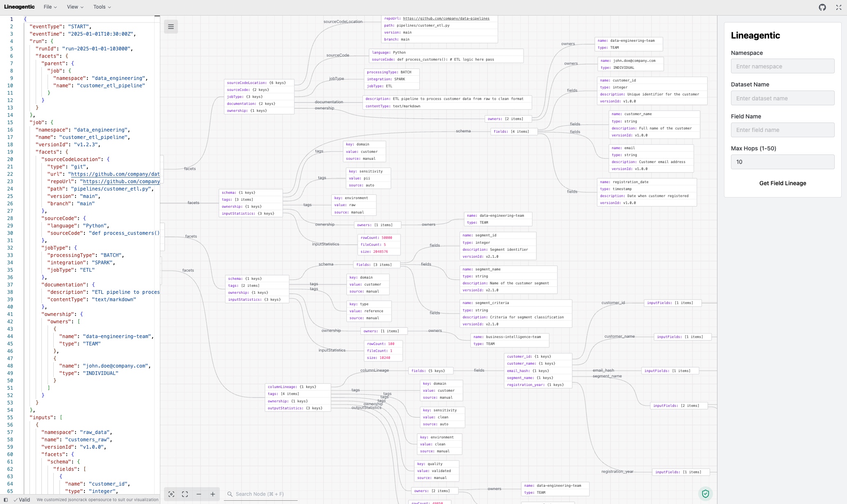Screen dimensions: 847x504
Task: Click the fit-to-screen icon in bottom toolbar
Action: coord(185,494)
